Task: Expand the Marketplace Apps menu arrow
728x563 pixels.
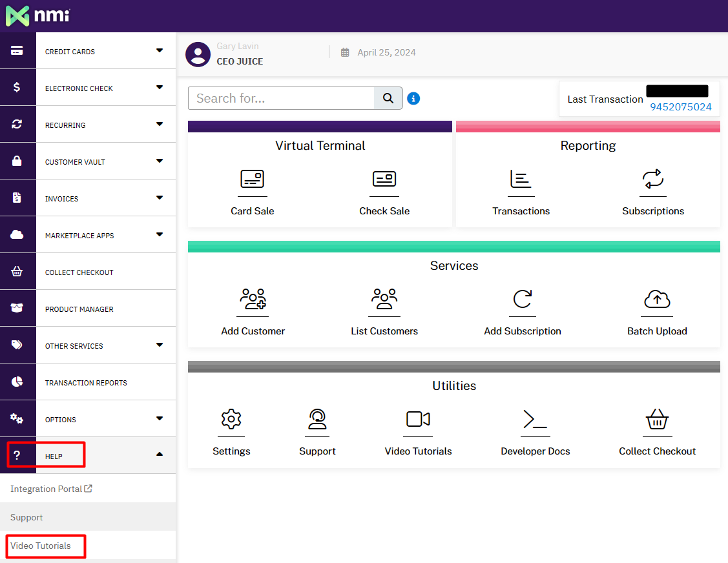Action: click(160, 234)
